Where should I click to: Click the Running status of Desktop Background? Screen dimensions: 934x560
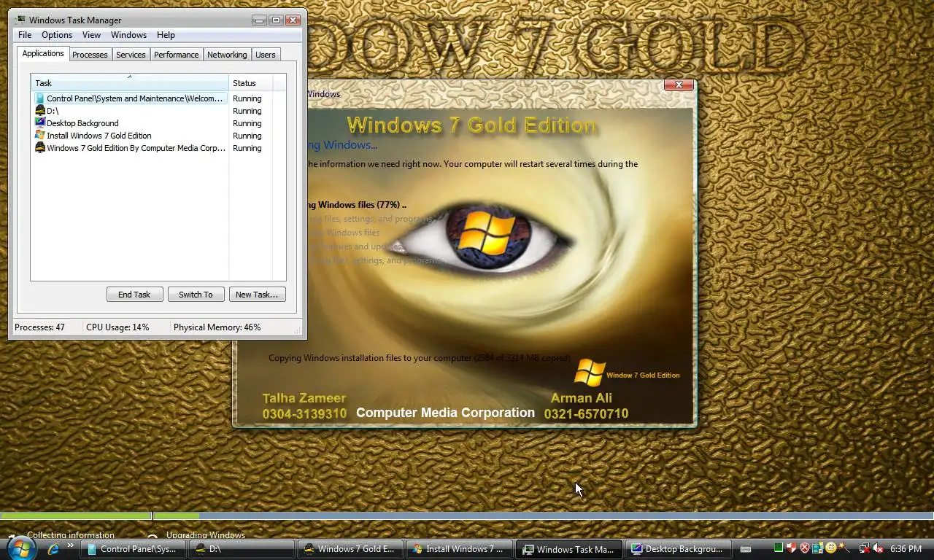pyautogui.click(x=247, y=123)
